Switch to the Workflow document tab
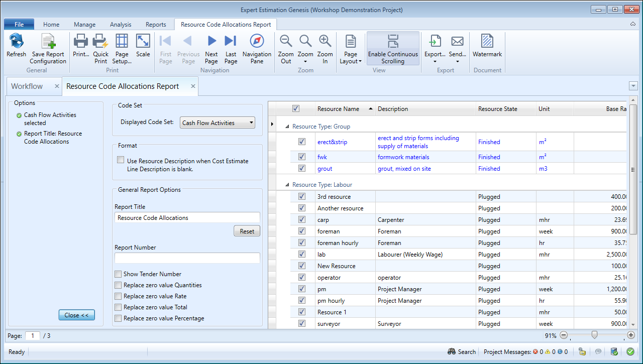 coord(27,86)
